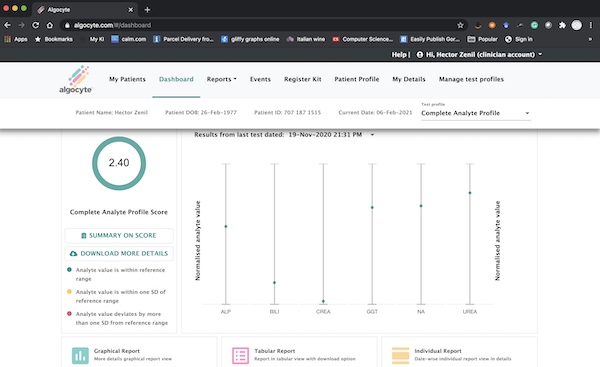
Task: Open Manage test profiles
Action: (471, 79)
